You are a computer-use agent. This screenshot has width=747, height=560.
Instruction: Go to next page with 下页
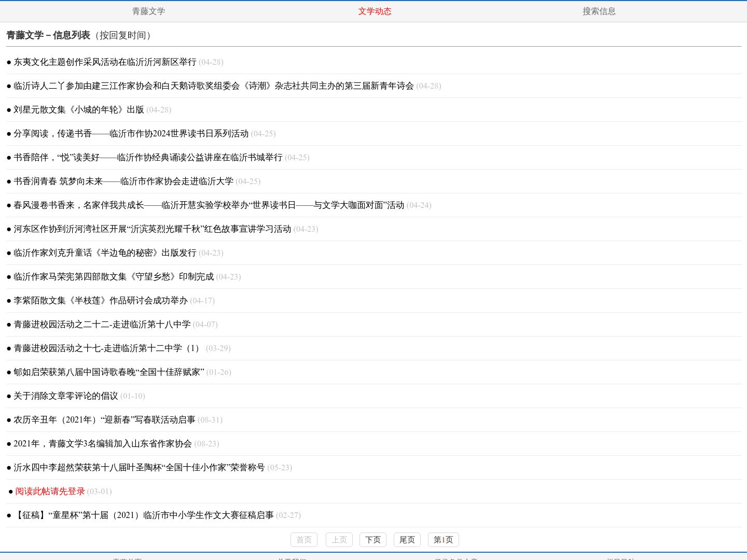tap(373, 540)
